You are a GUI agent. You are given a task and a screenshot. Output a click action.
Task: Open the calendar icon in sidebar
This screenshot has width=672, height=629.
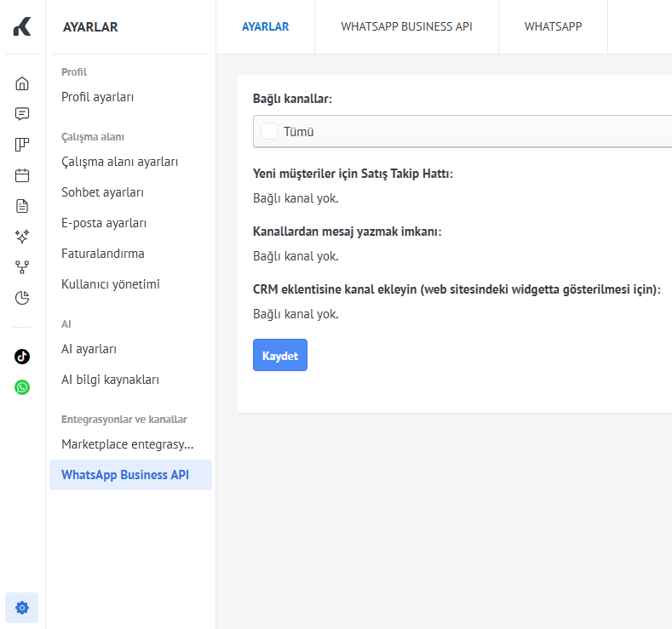(22, 175)
